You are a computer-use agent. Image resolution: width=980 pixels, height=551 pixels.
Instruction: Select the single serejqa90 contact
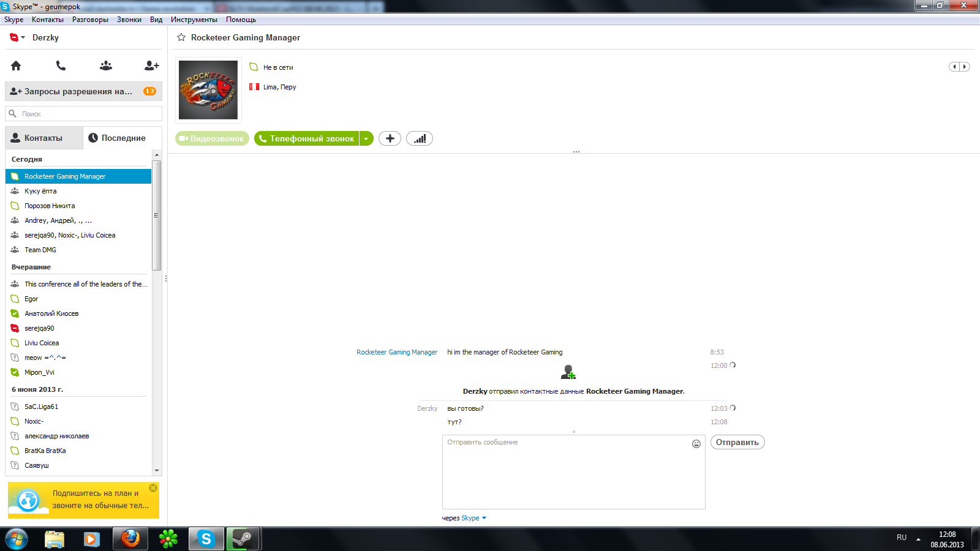click(x=78, y=328)
